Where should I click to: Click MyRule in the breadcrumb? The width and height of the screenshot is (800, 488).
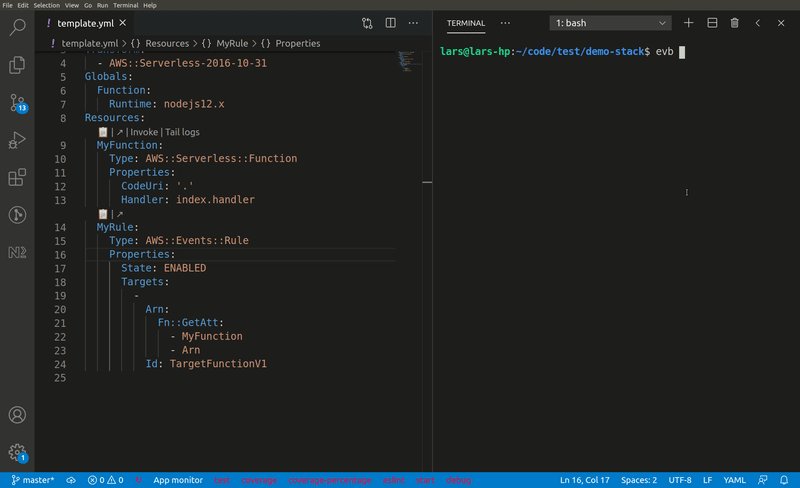tap(232, 43)
